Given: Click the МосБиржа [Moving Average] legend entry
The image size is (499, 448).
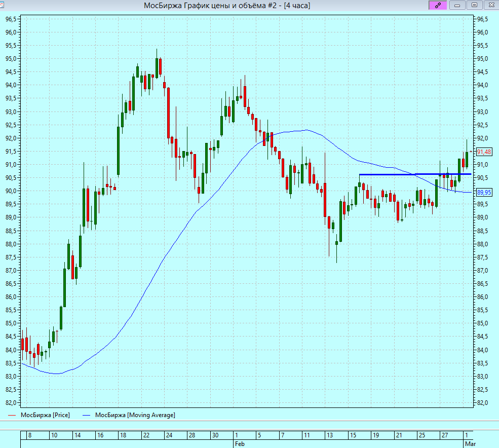Looking at the screenshot, I should click(x=135, y=415).
